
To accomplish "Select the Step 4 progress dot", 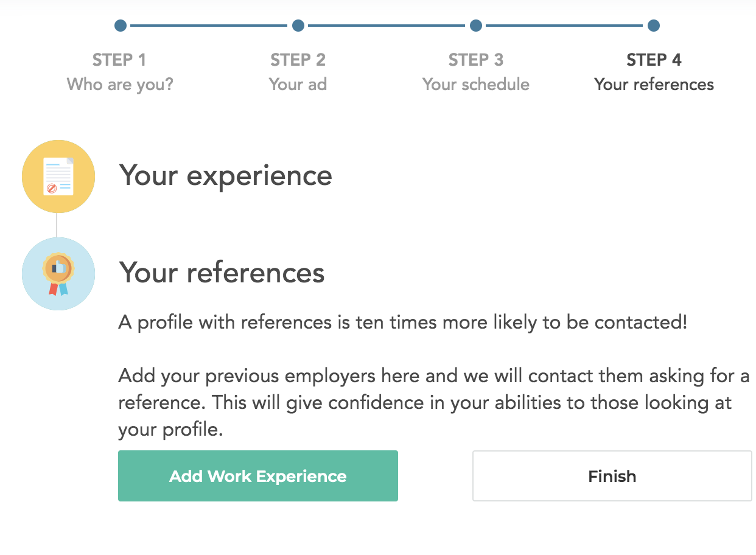I will 654,26.
